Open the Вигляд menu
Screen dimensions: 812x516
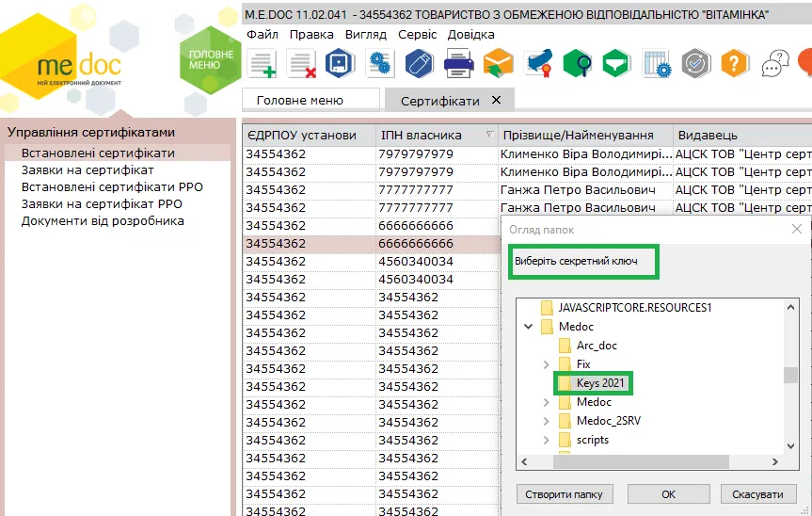coord(366,35)
